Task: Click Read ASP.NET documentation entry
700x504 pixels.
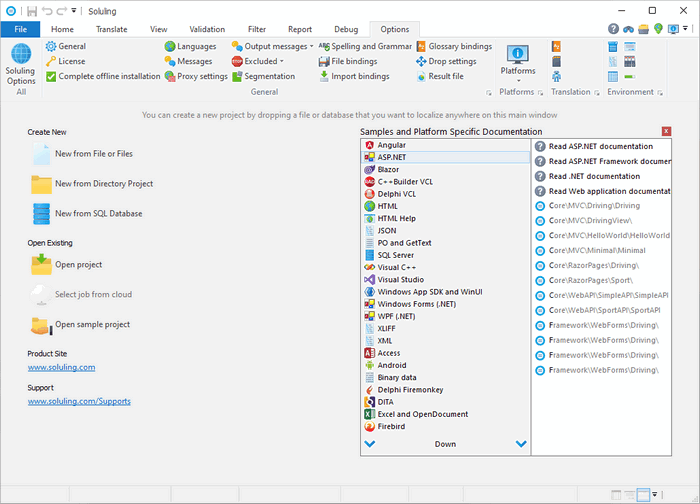Action: tap(600, 146)
